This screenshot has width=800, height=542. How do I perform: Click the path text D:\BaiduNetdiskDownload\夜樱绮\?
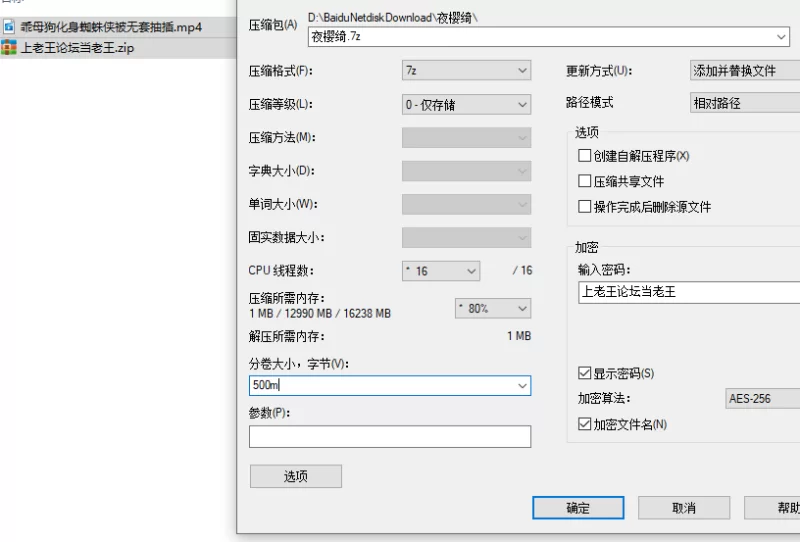click(392, 18)
